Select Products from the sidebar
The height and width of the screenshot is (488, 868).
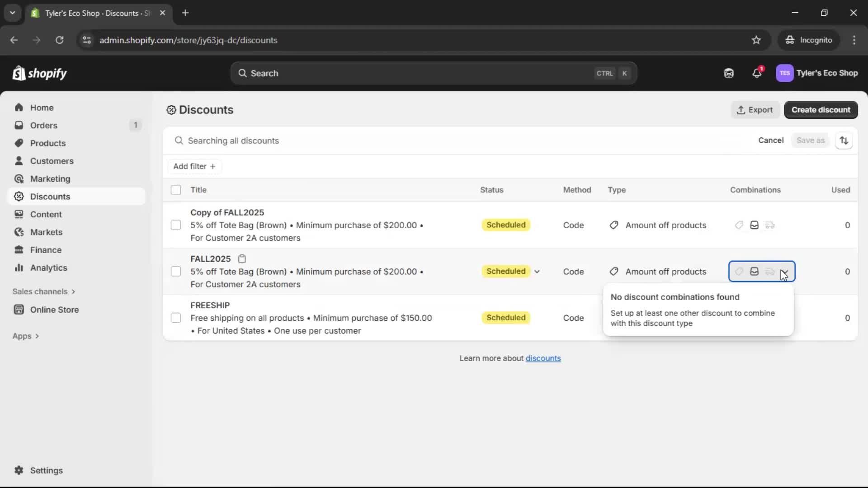click(48, 143)
